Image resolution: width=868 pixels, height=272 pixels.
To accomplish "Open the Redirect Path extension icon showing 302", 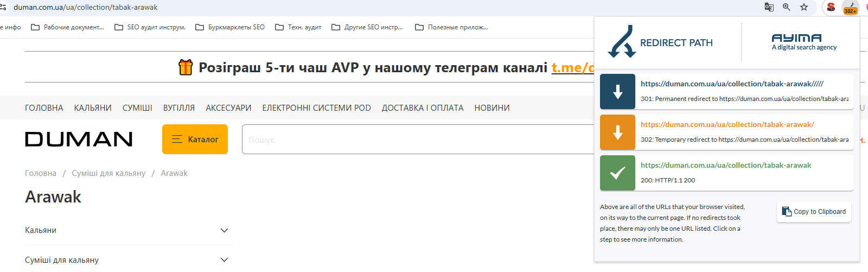I will [850, 8].
